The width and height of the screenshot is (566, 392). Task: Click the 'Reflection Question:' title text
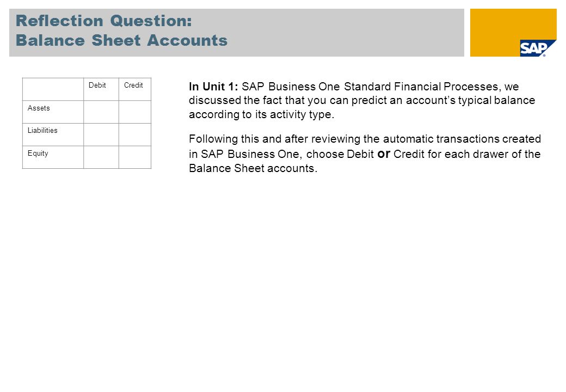pos(104,21)
